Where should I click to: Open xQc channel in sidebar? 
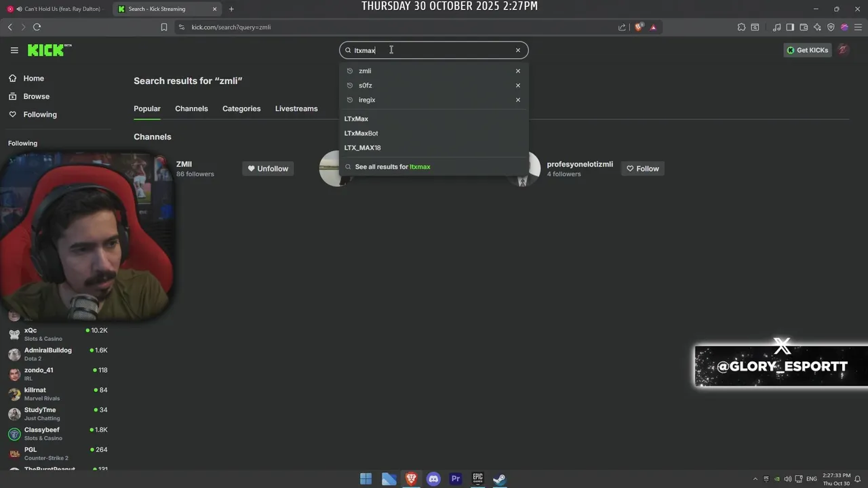[58, 334]
